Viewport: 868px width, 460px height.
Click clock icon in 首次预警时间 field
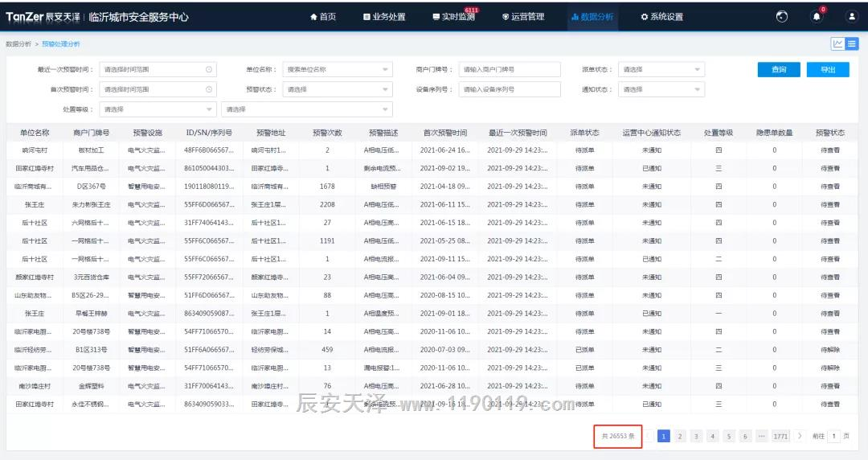(209, 89)
